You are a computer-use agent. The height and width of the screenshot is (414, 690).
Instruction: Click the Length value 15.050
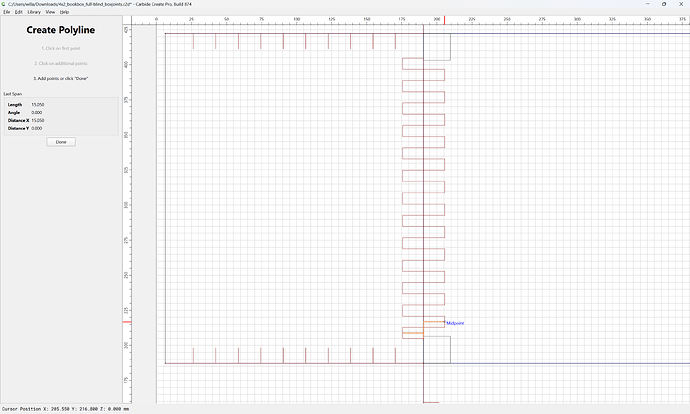tap(38, 105)
